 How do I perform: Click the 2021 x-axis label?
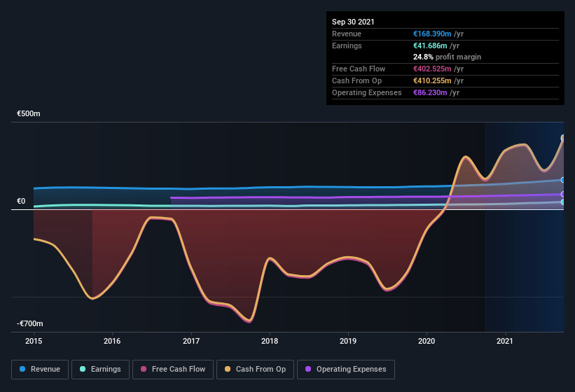click(505, 341)
